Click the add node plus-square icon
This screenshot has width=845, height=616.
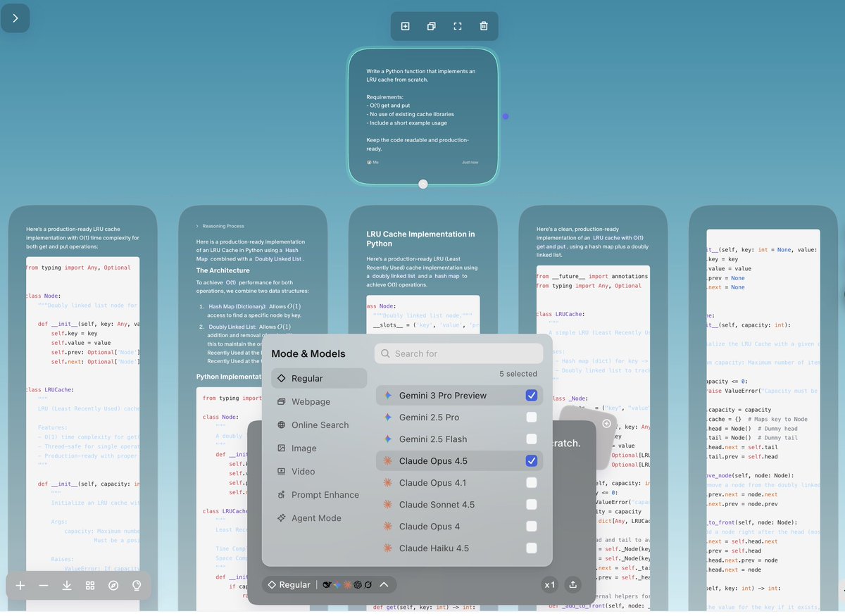click(x=405, y=26)
